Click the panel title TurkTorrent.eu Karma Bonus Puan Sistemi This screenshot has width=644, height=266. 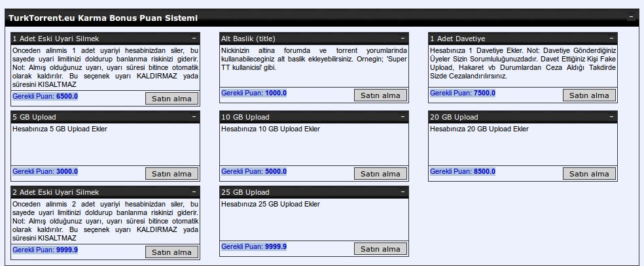[x=103, y=18]
